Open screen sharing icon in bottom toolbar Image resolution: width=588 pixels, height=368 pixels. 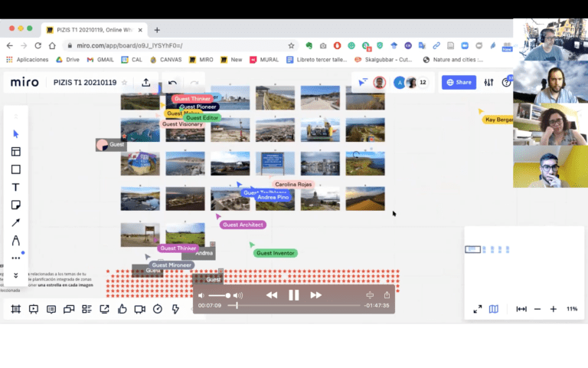[104, 309]
